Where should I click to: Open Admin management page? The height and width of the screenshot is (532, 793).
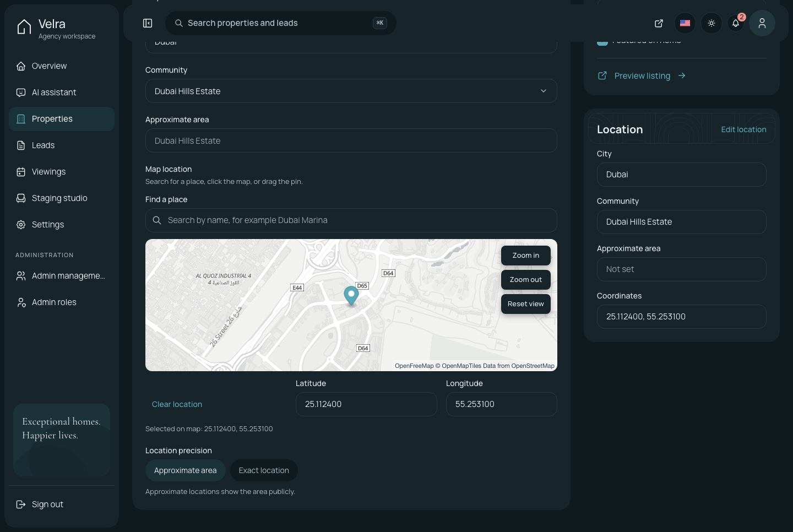(x=62, y=276)
